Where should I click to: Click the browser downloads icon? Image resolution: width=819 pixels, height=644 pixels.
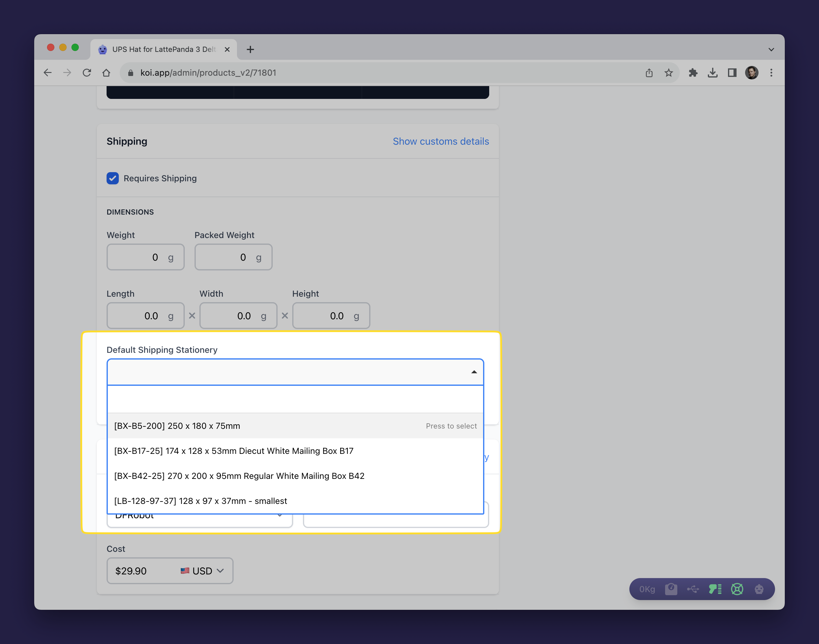pos(712,73)
